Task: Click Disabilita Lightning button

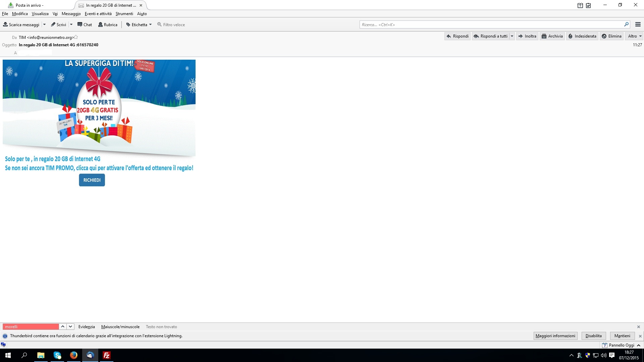Action: [593, 336]
